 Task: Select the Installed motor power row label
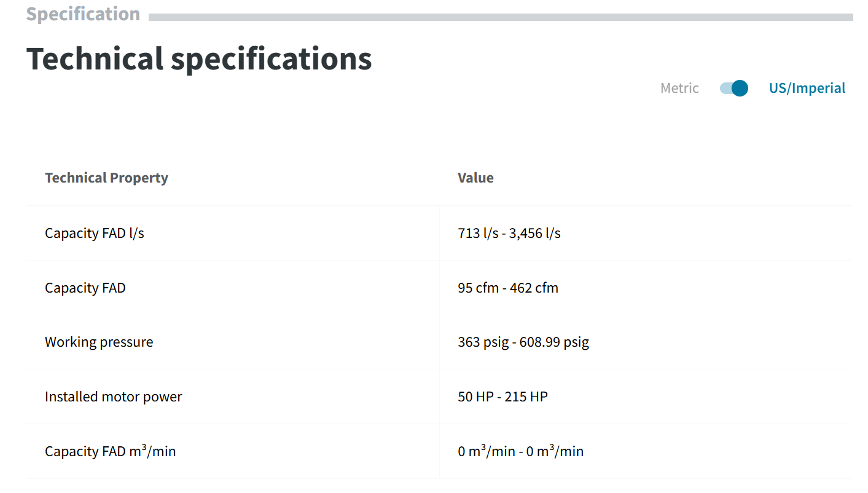[x=114, y=397]
